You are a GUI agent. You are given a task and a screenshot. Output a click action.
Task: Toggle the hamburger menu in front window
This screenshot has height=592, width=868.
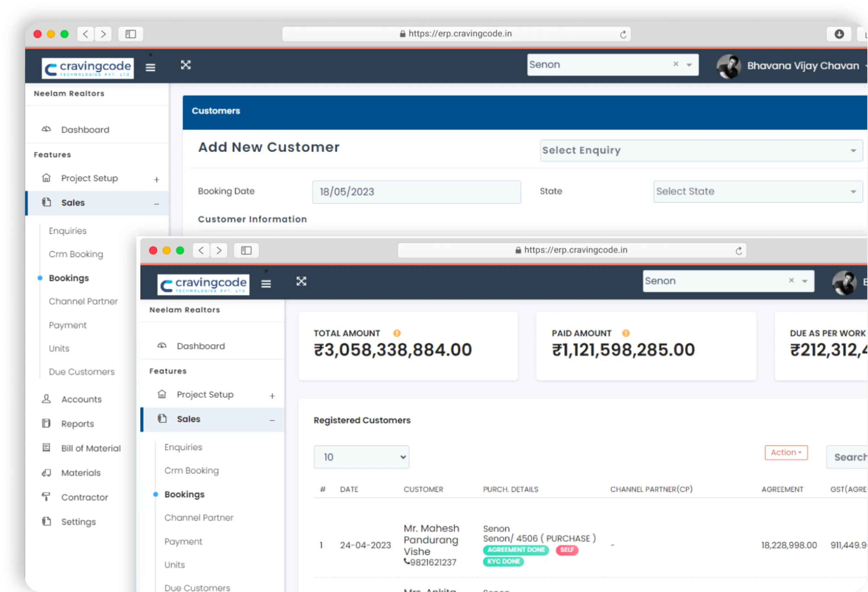(x=266, y=284)
